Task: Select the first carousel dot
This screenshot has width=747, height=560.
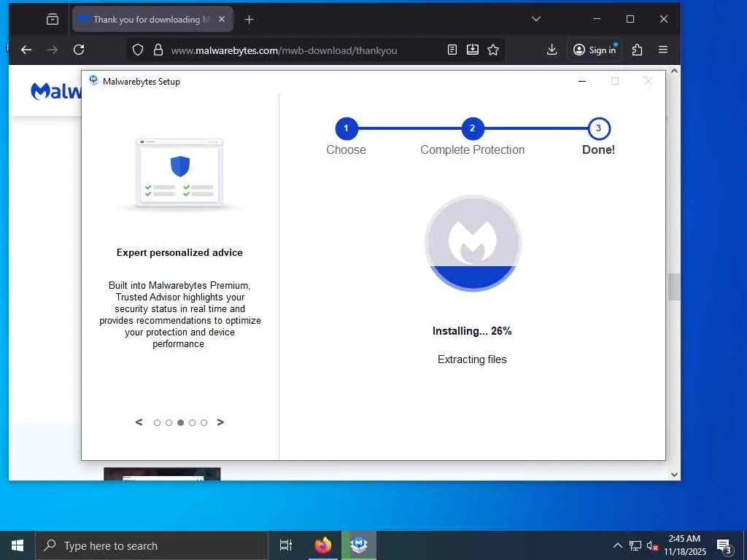Action: point(158,422)
